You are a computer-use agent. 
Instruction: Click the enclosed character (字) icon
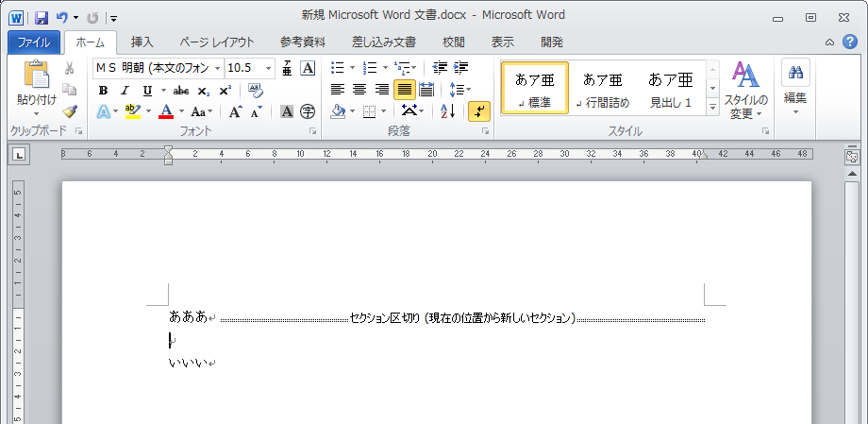click(x=308, y=111)
